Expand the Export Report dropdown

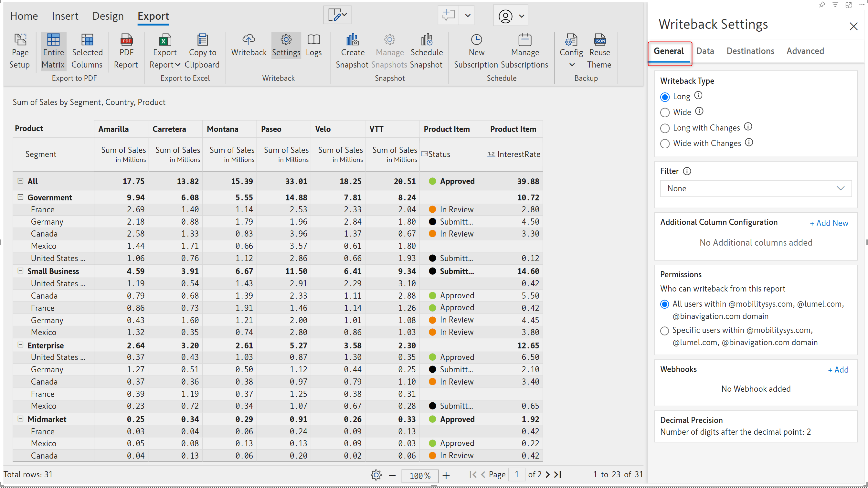[x=178, y=65]
